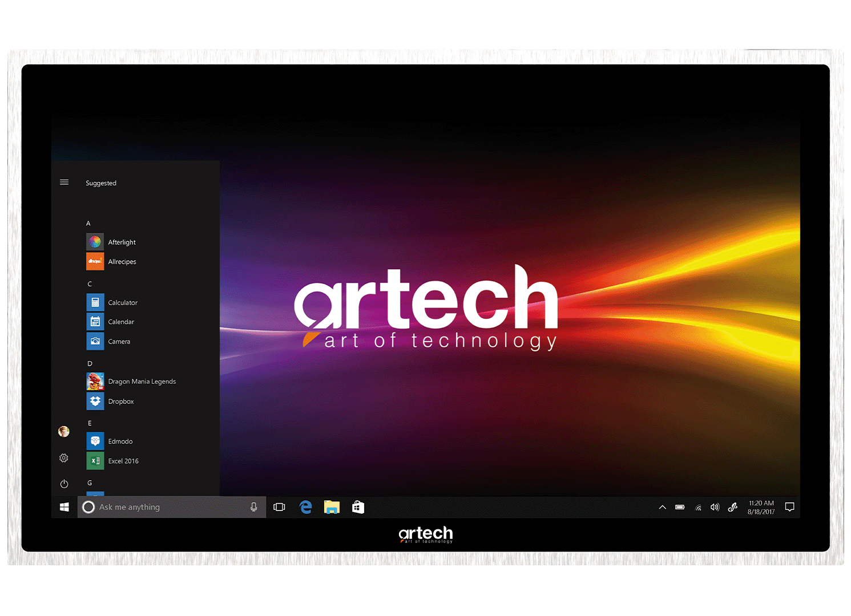This screenshot has height=616, width=851.
Task: Open the Calendar app entry
Action: [x=120, y=322]
